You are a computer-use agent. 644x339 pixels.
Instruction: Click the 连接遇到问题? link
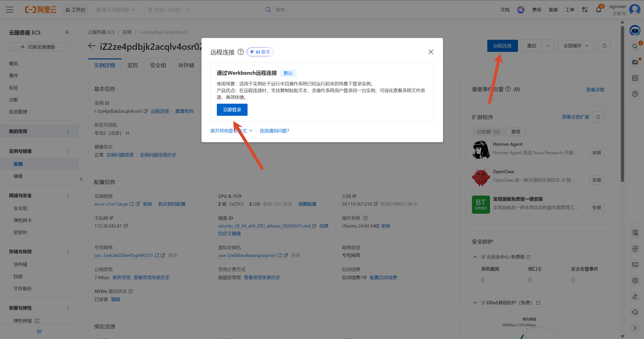tap(274, 131)
